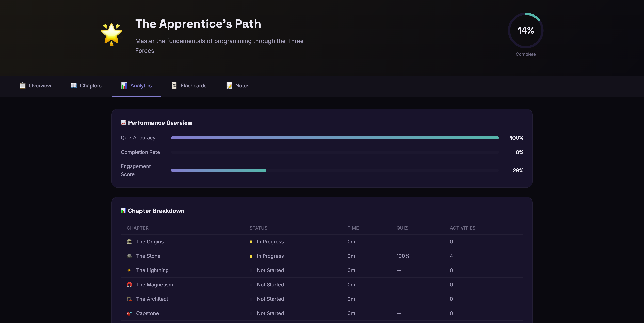Image resolution: width=644 pixels, height=323 pixels.
Task: Click the Chapter Breakdown bar chart icon
Action: click(123, 211)
